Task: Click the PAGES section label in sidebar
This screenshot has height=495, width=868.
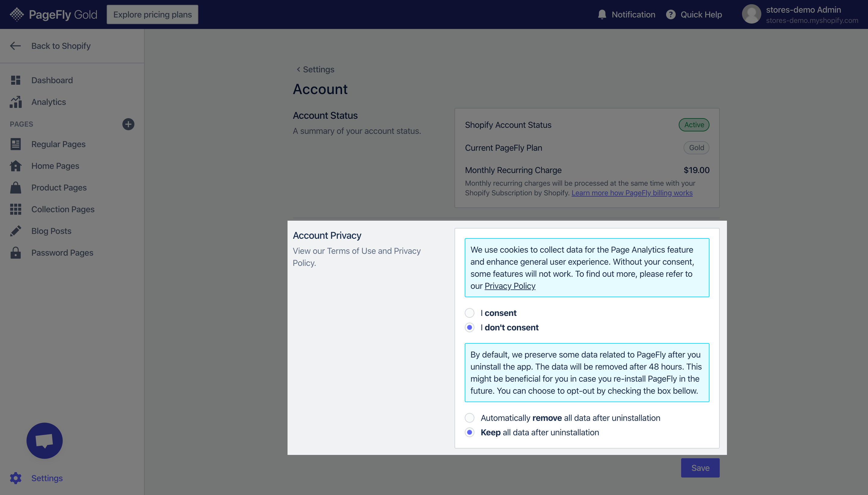Action: [21, 124]
